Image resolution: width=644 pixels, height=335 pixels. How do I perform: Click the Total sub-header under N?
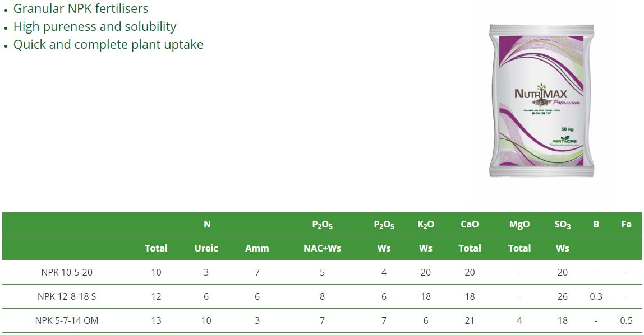(156, 248)
